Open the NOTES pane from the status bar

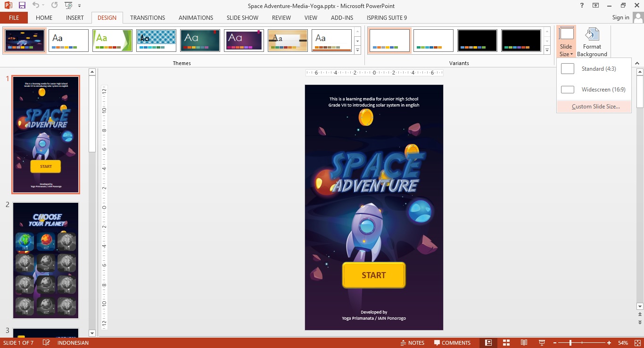pos(413,343)
